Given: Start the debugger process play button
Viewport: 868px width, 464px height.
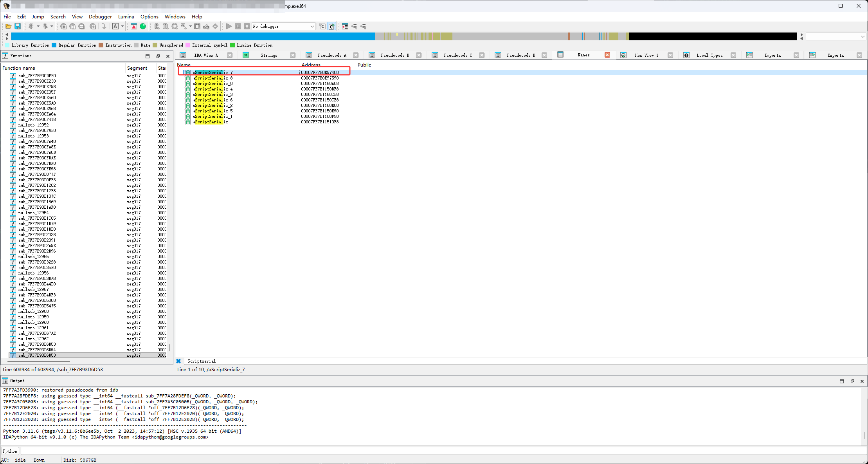Looking at the screenshot, I should 229,26.
